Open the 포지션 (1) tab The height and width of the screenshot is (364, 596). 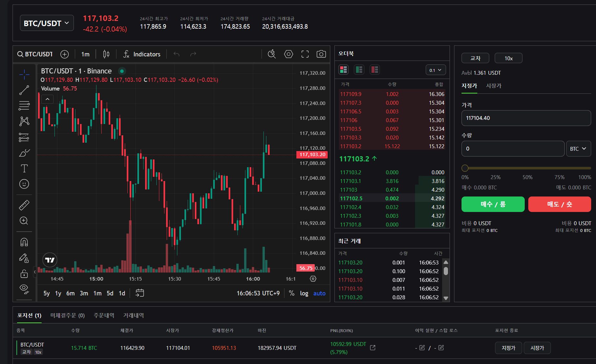pyautogui.click(x=29, y=315)
